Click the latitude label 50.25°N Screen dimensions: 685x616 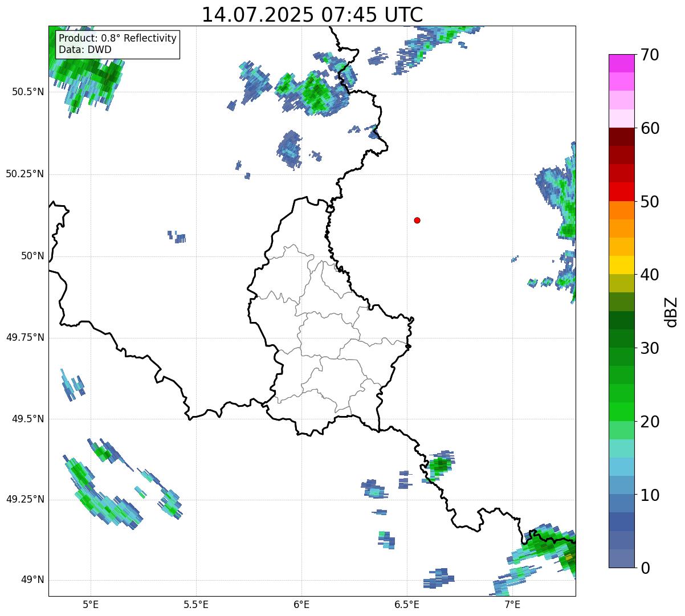(25, 174)
